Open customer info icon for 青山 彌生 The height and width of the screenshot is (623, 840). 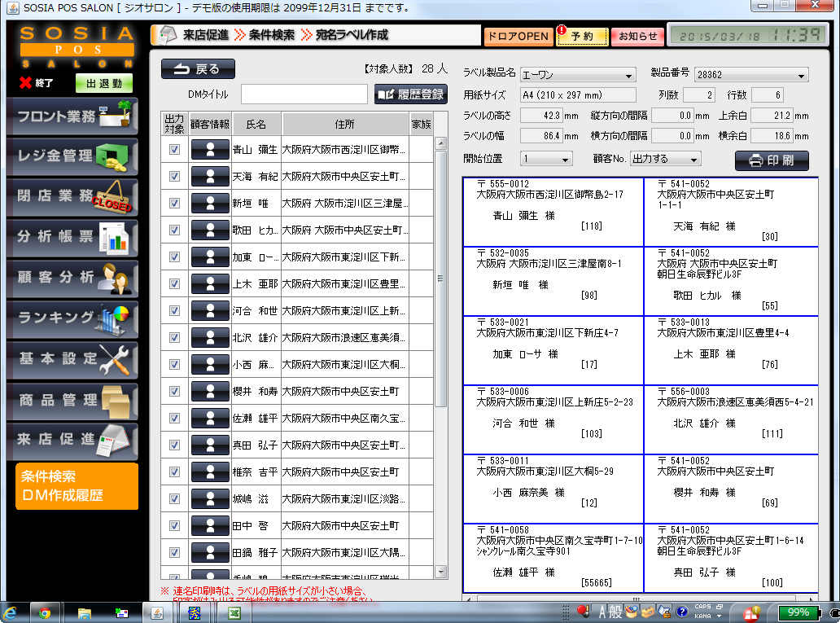[x=210, y=150]
